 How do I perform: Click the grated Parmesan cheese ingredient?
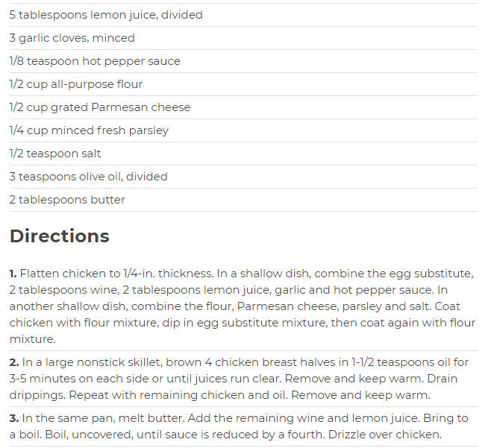pos(100,107)
